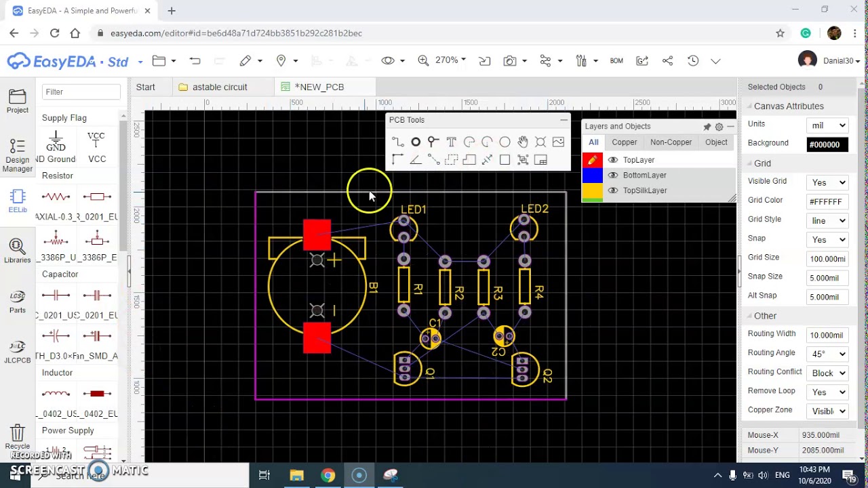The width and height of the screenshot is (868, 488).
Task: Select the Non-Copper tab in Layers panel
Action: (x=671, y=142)
